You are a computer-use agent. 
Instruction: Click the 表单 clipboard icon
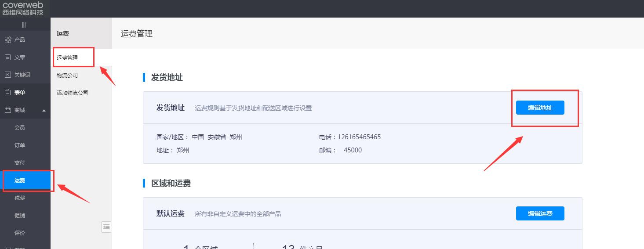(x=7, y=93)
